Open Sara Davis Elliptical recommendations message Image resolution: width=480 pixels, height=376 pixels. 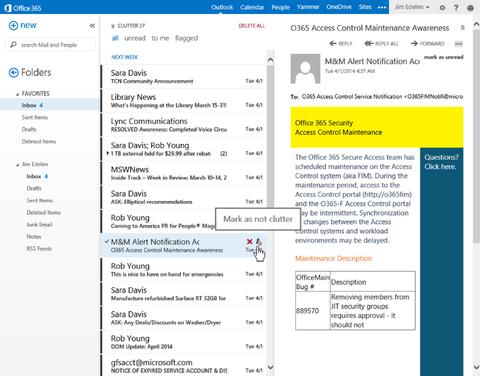point(184,197)
